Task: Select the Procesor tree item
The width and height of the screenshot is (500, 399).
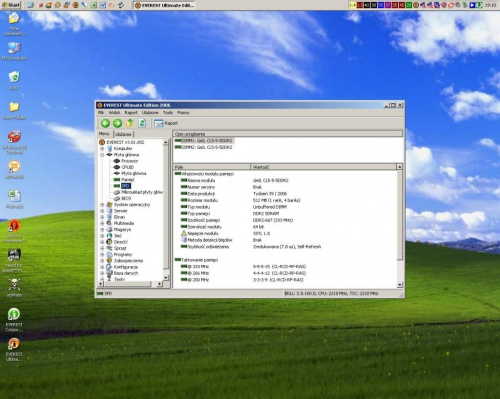Action: coord(130,161)
